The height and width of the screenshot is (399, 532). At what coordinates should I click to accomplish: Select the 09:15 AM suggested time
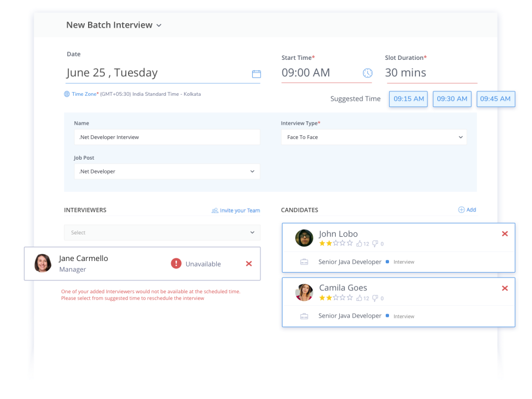pos(408,99)
